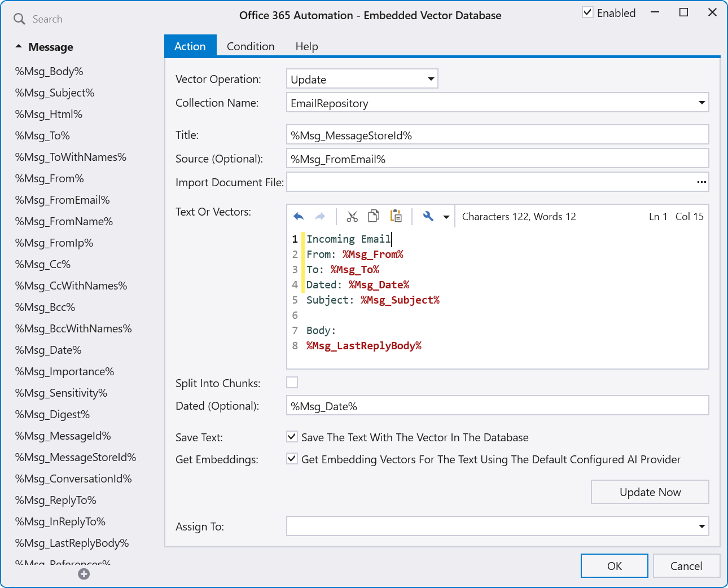Expand the Collection Name dropdown
The width and height of the screenshot is (728, 588).
[x=701, y=103]
